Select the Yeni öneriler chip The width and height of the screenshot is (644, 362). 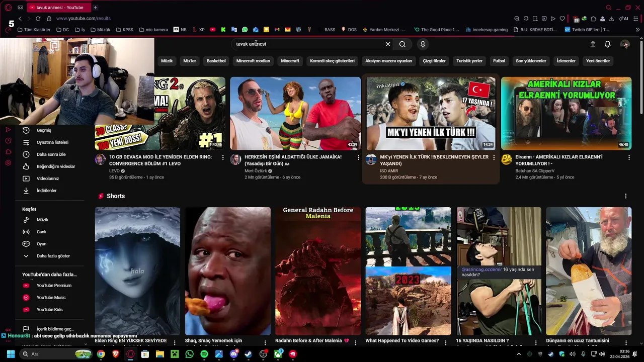point(598,61)
